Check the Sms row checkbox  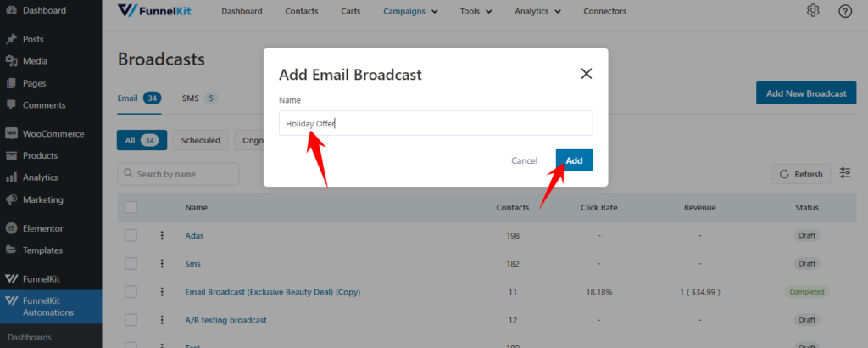(131, 264)
